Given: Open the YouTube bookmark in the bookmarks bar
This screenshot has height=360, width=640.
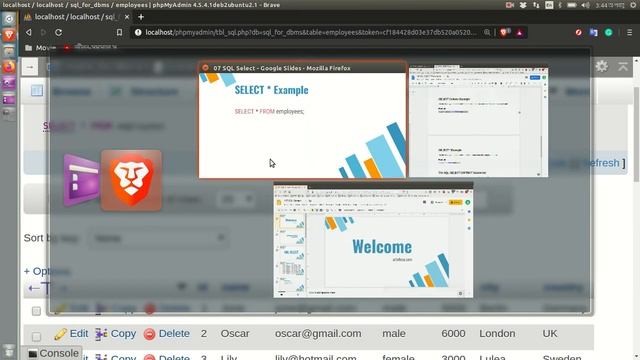Looking at the screenshot, I should click(67, 47).
